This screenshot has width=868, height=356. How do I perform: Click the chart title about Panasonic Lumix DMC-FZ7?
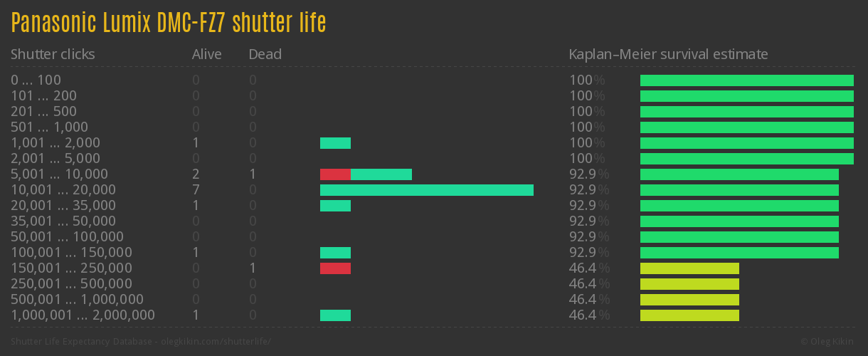(169, 23)
